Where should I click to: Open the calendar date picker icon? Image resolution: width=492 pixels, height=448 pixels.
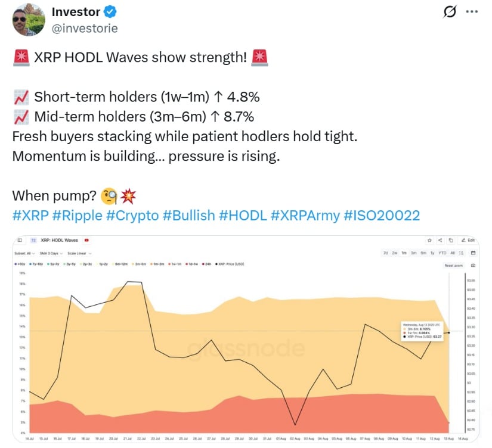tap(473, 253)
